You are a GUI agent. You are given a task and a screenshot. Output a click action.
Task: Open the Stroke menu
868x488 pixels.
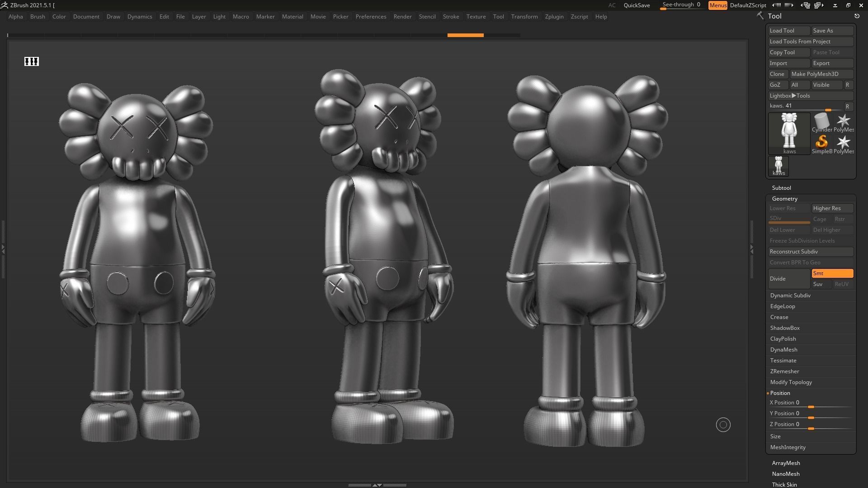pyautogui.click(x=451, y=17)
